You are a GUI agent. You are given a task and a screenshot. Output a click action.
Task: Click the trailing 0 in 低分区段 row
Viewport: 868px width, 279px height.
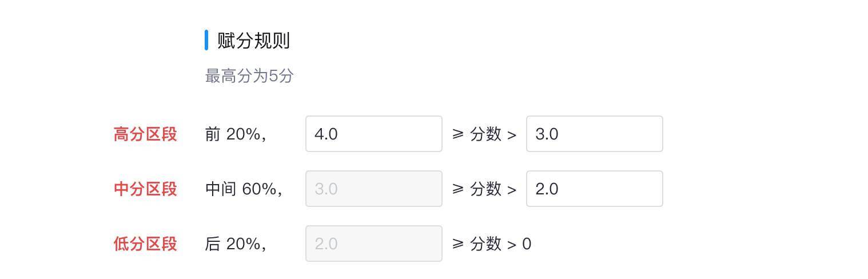(x=527, y=244)
